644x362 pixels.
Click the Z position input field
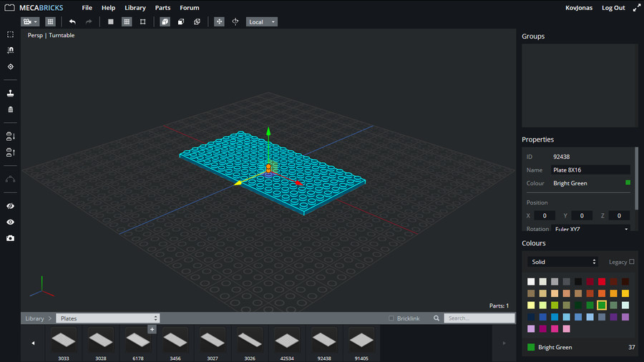point(619,215)
